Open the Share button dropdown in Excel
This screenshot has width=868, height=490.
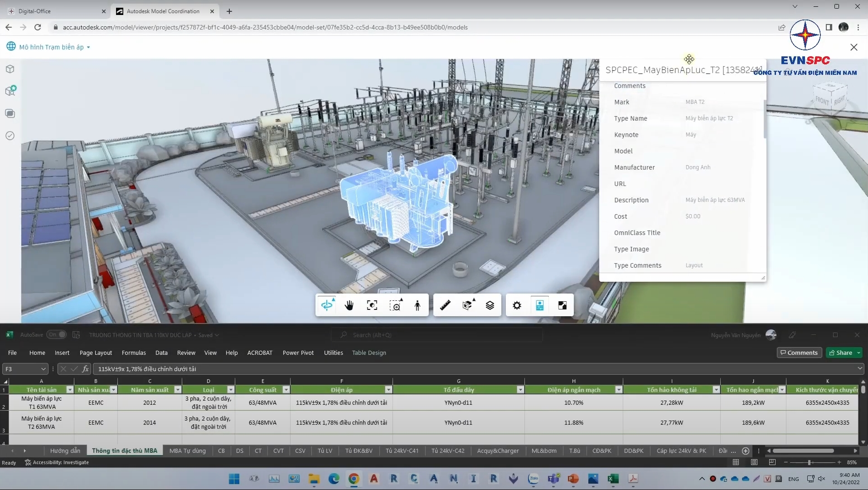(858, 353)
